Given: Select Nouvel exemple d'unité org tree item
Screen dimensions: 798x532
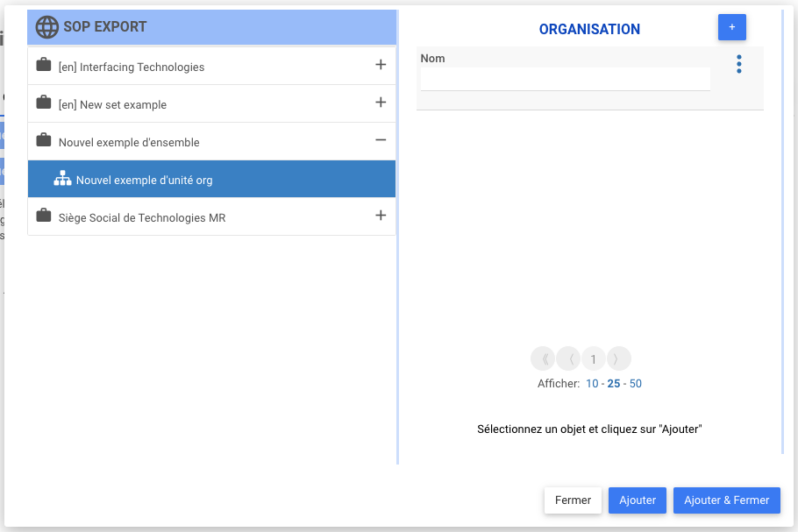Looking at the screenshot, I should point(145,181).
